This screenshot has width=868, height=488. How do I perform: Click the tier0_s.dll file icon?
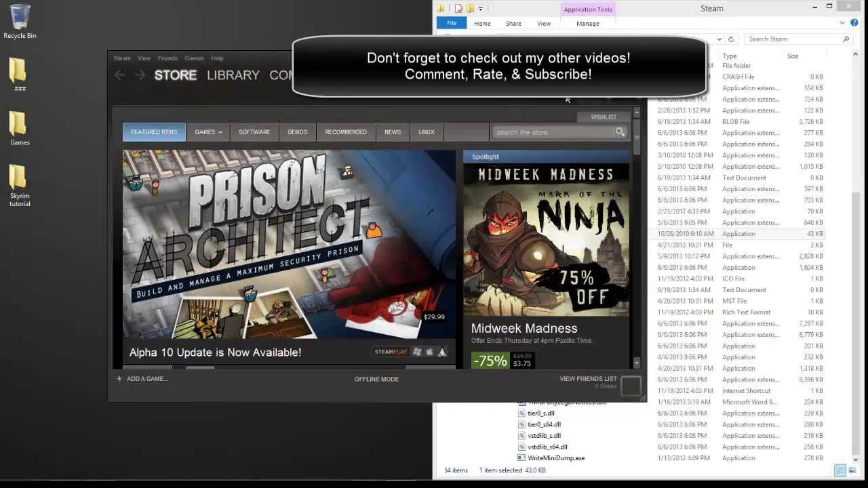[521, 413]
